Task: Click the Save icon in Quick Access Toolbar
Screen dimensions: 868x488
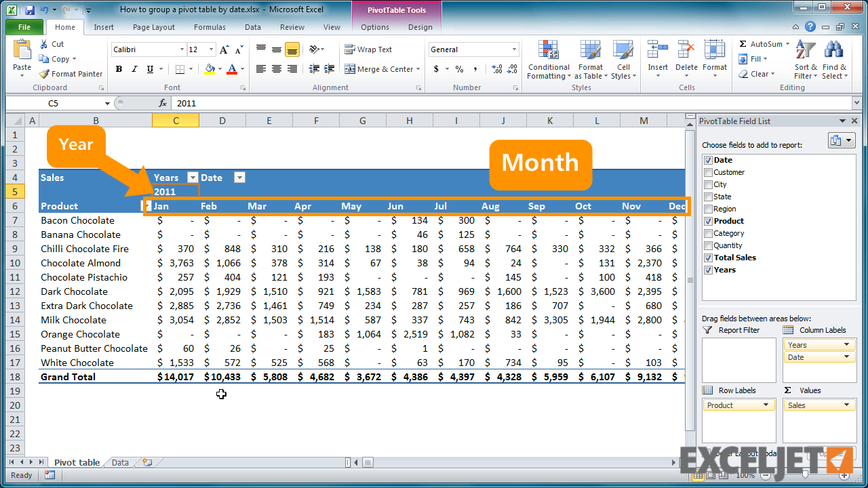Action: pyautogui.click(x=29, y=10)
